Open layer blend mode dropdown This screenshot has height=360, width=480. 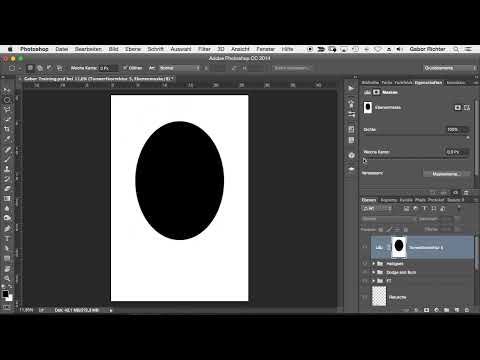point(389,219)
